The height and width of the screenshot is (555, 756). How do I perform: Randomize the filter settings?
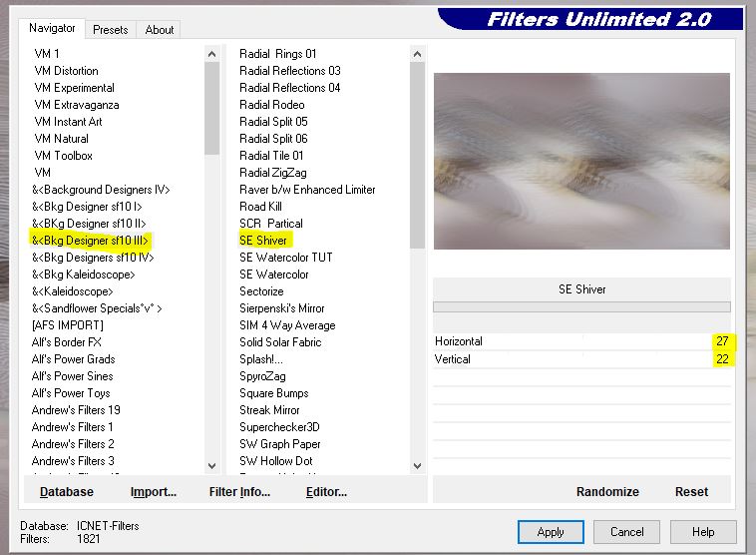click(x=607, y=491)
